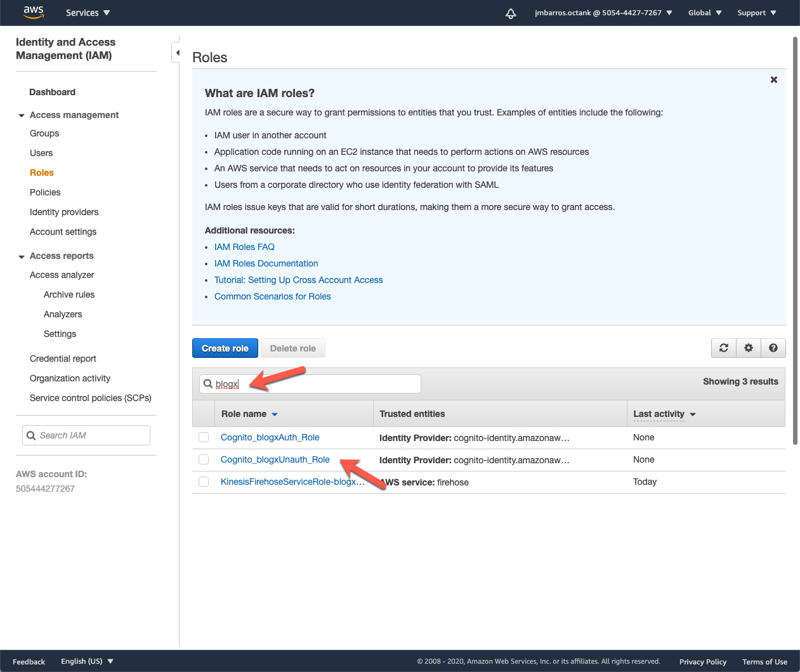Open Groups in the sidebar
800x672 pixels.
[x=44, y=133]
